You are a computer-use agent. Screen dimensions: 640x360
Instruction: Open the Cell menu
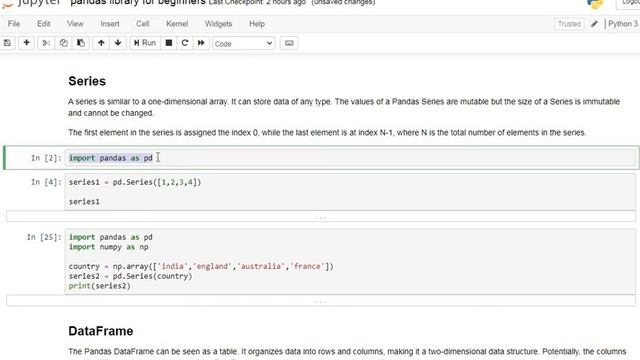point(142,24)
